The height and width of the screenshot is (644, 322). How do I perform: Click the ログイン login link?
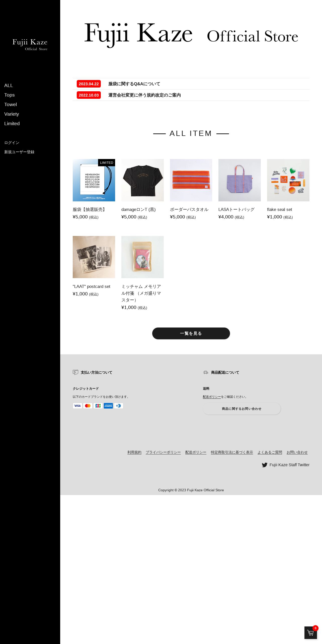pyautogui.click(x=12, y=143)
